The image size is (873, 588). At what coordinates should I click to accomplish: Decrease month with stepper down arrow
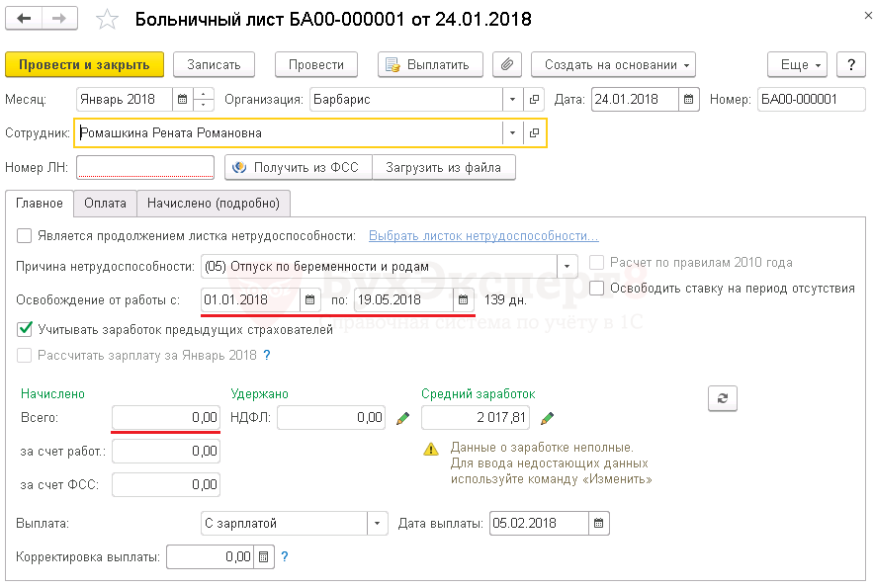[204, 105]
